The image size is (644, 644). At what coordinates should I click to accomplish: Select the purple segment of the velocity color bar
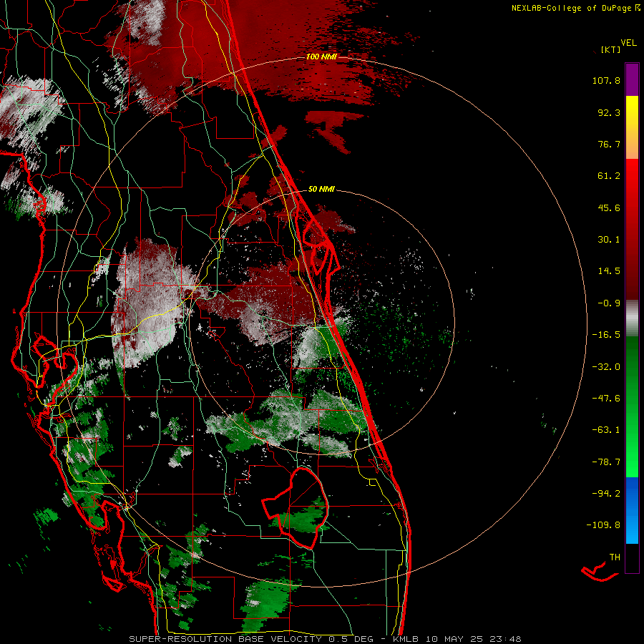tap(632, 79)
